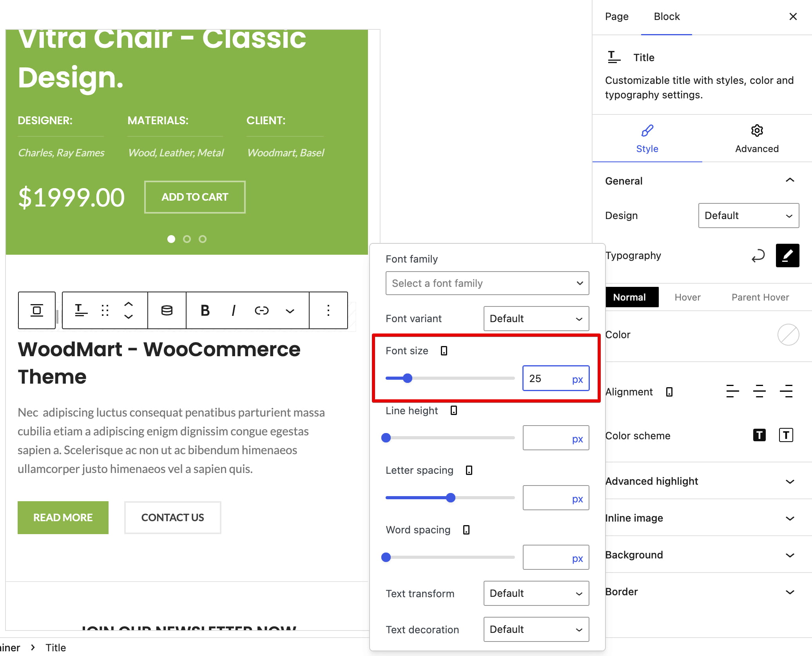Viewport: 812px width, 656px height.
Task: Move block up with the up arrow
Action: [129, 304]
